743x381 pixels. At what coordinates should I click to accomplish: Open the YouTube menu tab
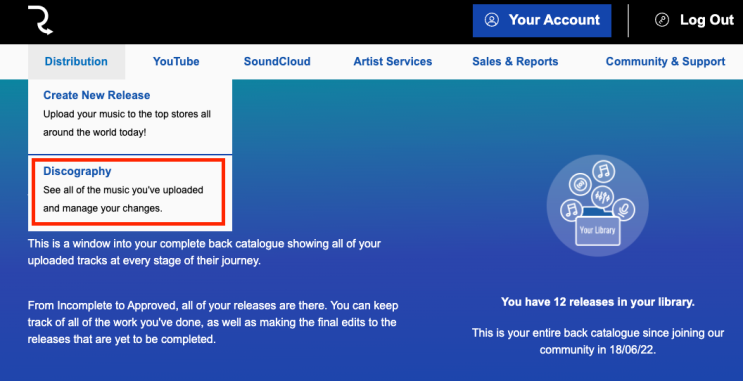pyautogui.click(x=176, y=62)
